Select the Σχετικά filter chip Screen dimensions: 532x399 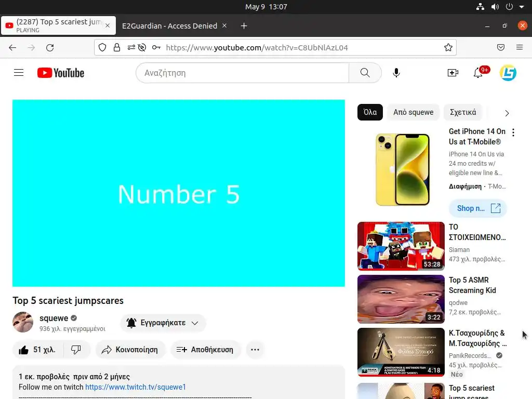pyautogui.click(x=463, y=112)
